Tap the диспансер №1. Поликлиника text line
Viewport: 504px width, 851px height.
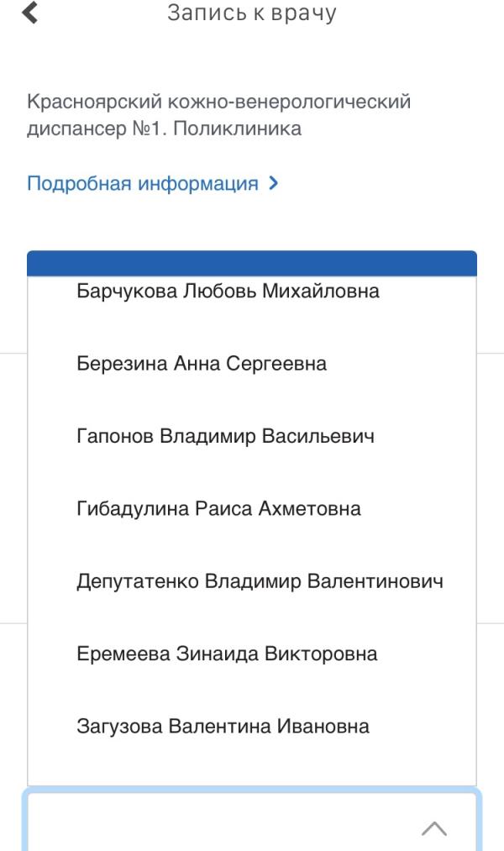point(165,129)
